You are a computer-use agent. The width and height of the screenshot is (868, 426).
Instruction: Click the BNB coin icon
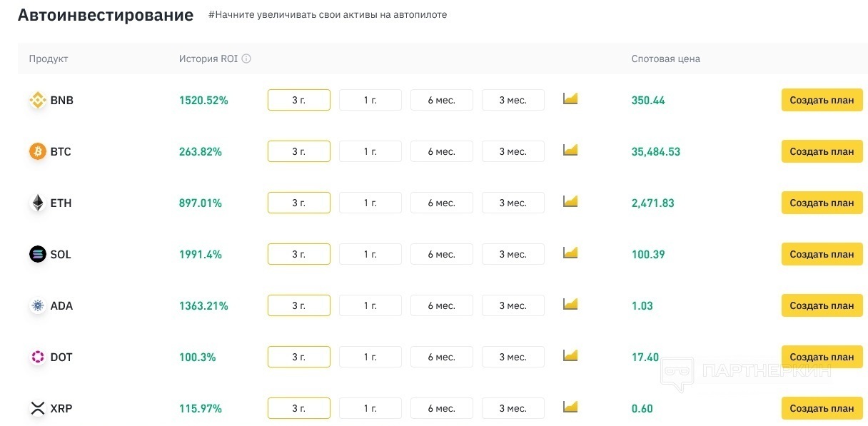pyautogui.click(x=37, y=101)
